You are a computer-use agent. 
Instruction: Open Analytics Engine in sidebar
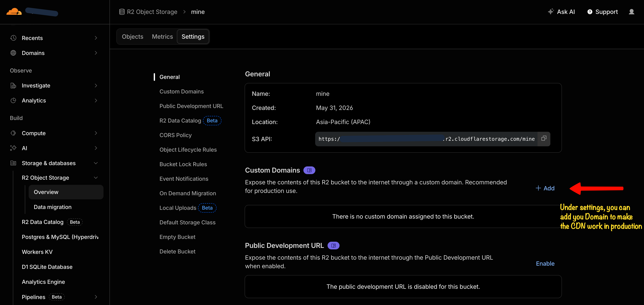(43, 282)
